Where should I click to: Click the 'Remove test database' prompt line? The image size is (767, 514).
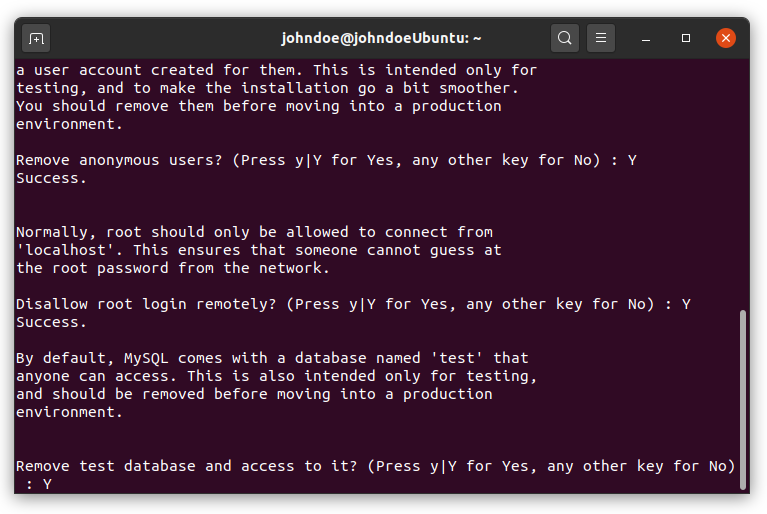[x=375, y=466]
